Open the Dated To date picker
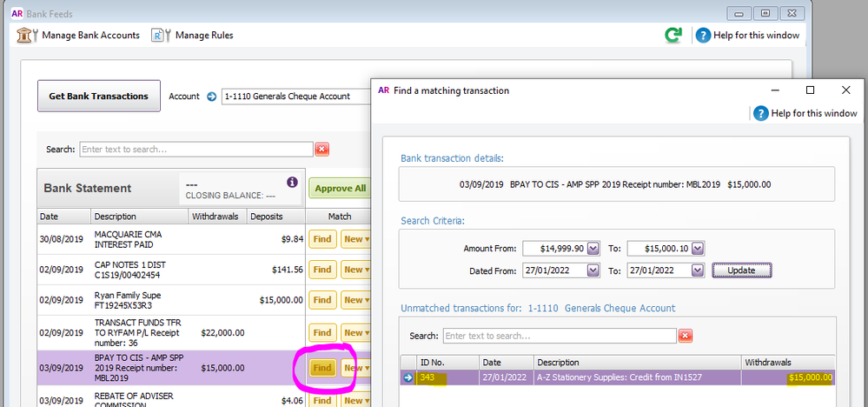868x407 pixels. point(698,270)
